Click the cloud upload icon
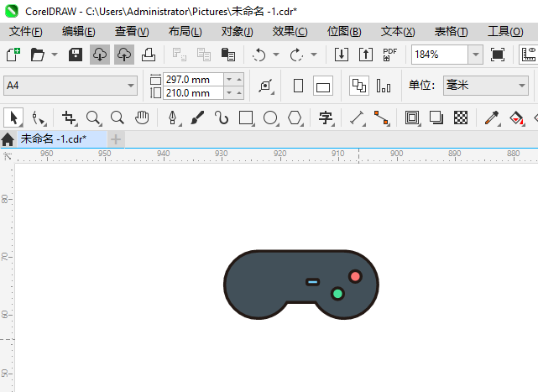Screen dimensions: 538x392 point(124,55)
